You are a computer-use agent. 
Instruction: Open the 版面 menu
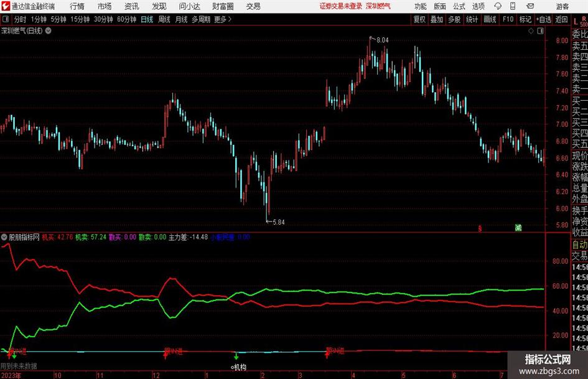(440, 6)
